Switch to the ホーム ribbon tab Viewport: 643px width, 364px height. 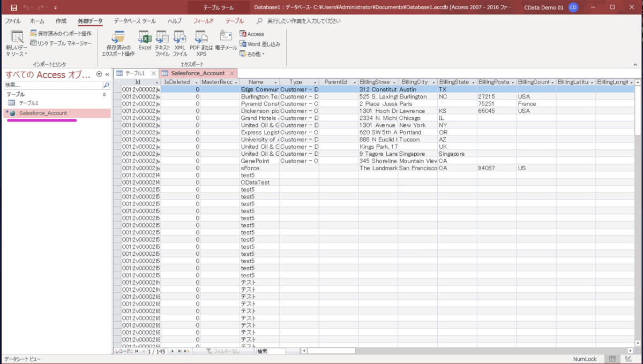tap(37, 21)
